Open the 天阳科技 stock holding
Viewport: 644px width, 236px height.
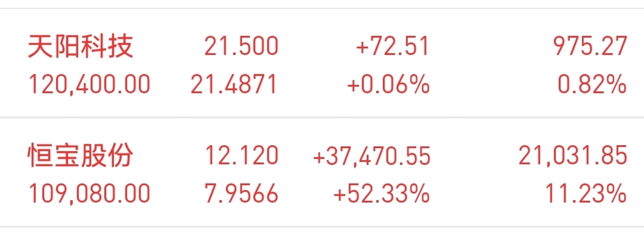[80, 47]
